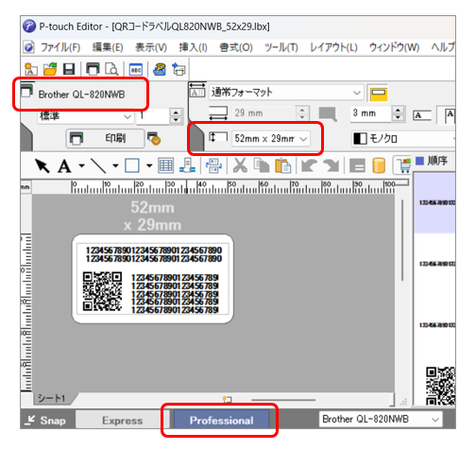The height and width of the screenshot is (450, 476).
Task: Click the copies number input field
Action: [x=153, y=116]
